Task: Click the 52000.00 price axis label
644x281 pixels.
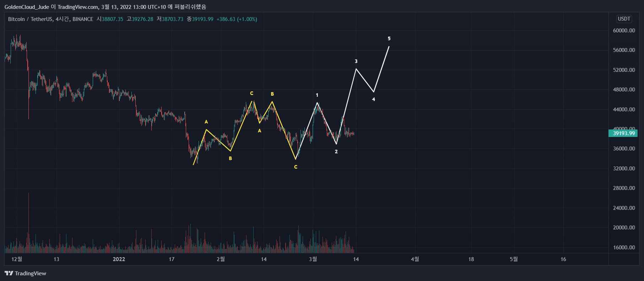Action: 624,70
